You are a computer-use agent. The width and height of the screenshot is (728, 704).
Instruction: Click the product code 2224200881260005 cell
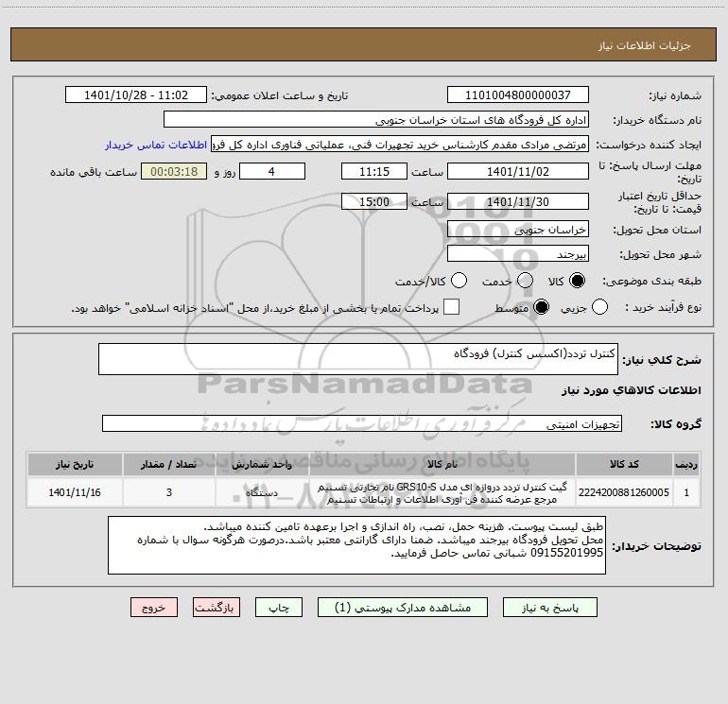pos(624,492)
